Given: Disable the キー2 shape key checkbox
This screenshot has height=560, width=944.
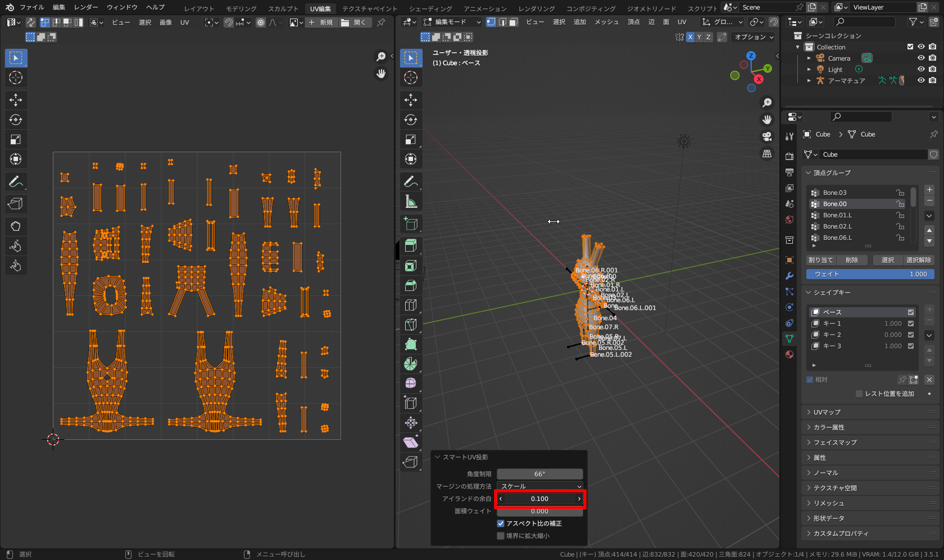Looking at the screenshot, I should pyautogui.click(x=910, y=334).
